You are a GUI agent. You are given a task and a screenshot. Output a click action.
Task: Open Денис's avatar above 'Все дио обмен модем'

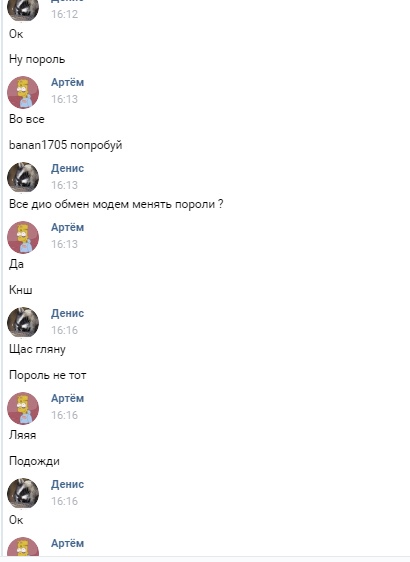23,178
